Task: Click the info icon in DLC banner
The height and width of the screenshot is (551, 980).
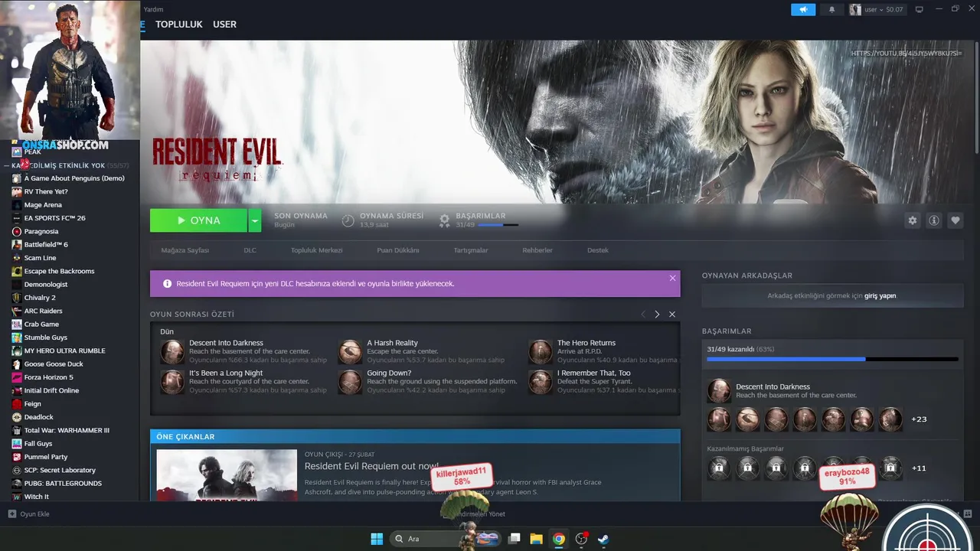Action: pos(167,283)
